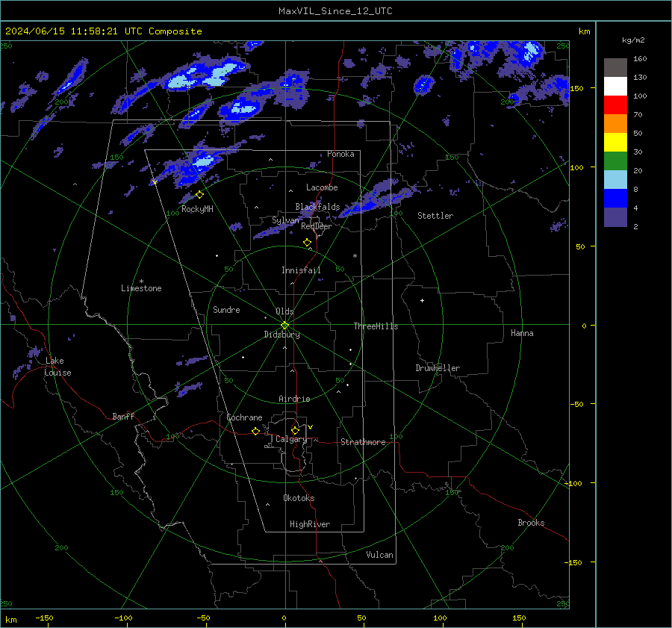
Task: Click the kg/m2 legend unit label
Action: pos(633,40)
